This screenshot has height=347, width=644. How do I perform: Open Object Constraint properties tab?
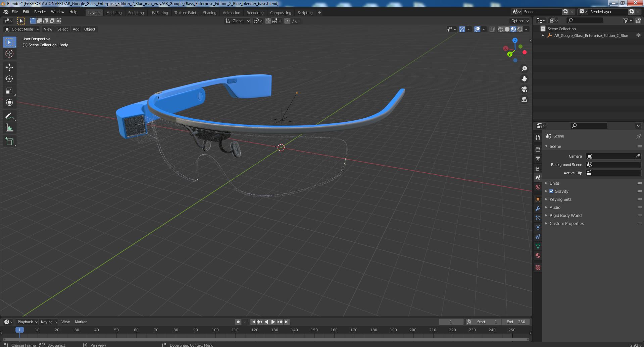[538, 237]
